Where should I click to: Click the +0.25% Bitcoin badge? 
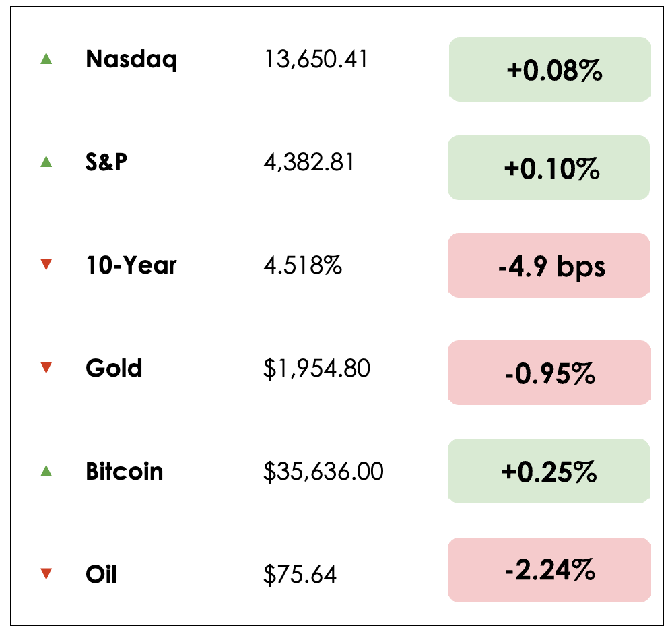pyautogui.click(x=549, y=472)
